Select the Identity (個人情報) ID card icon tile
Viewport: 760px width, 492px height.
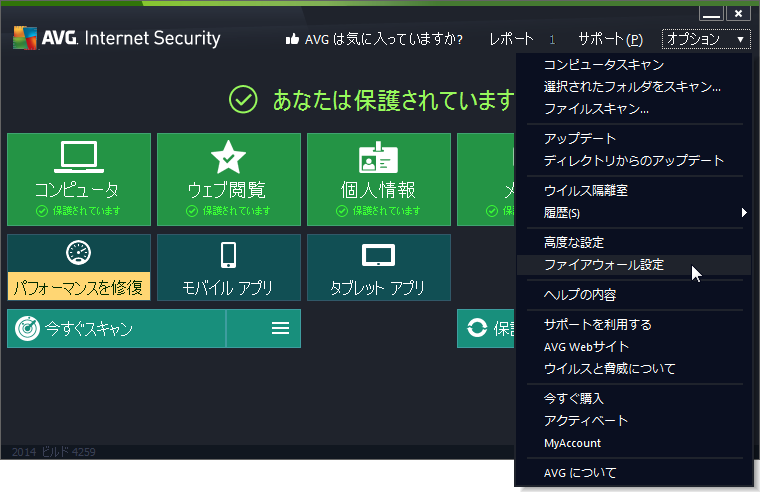coord(378,158)
